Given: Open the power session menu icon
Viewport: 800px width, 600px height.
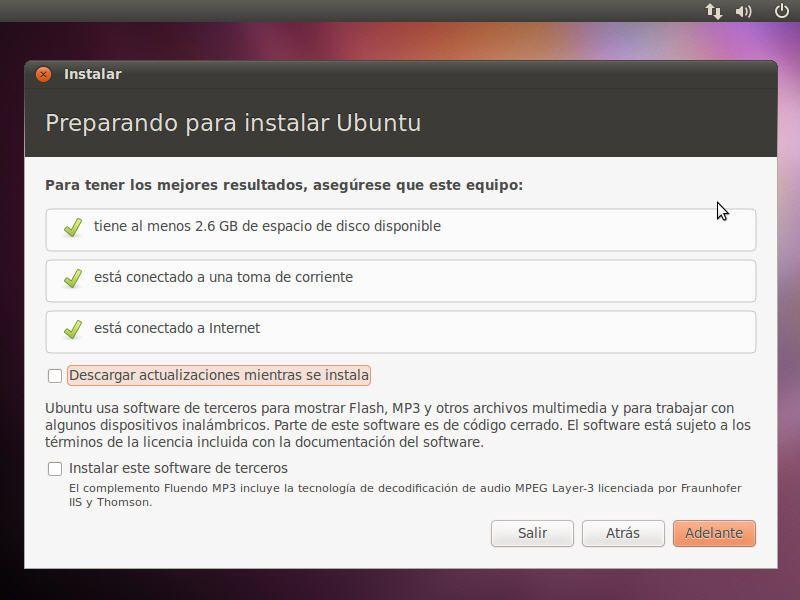Looking at the screenshot, I should tap(782, 11).
